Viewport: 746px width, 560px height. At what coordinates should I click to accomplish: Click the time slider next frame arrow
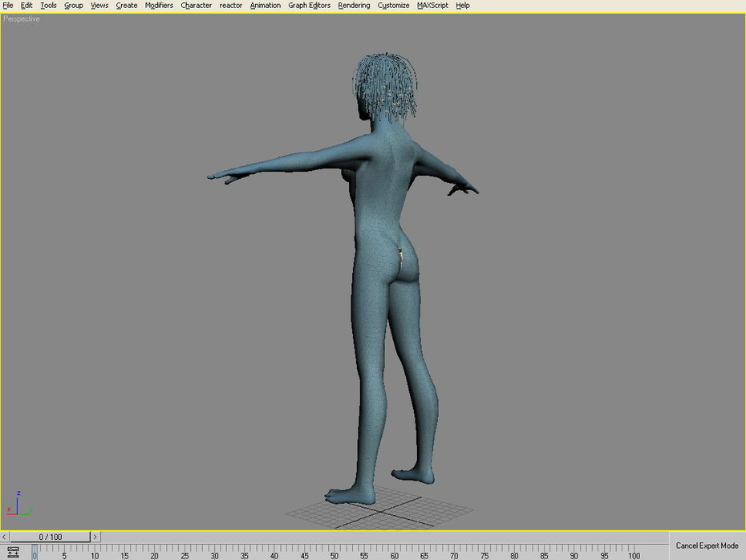pos(95,537)
